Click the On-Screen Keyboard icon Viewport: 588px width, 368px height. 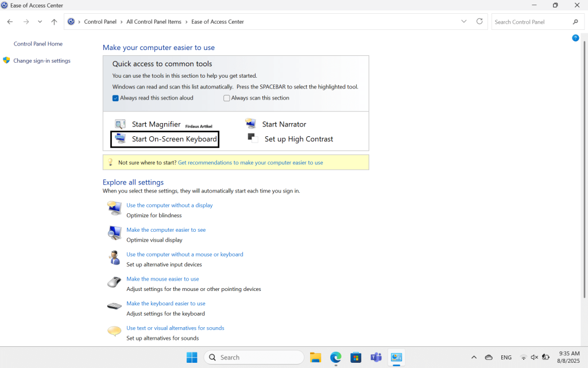tap(120, 139)
